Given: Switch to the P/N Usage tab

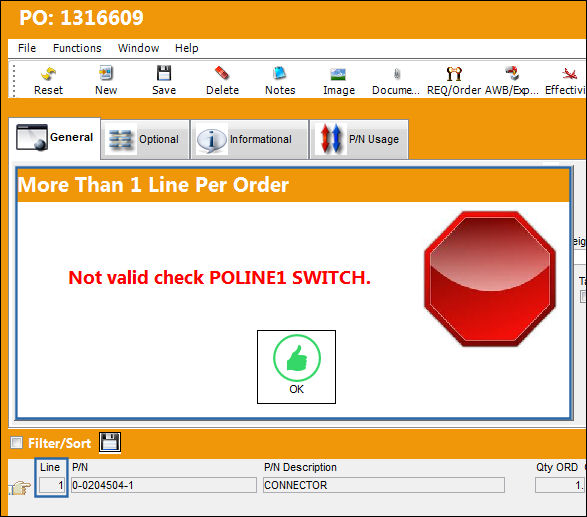Looking at the screenshot, I should pyautogui.click(x=359, y=139).
